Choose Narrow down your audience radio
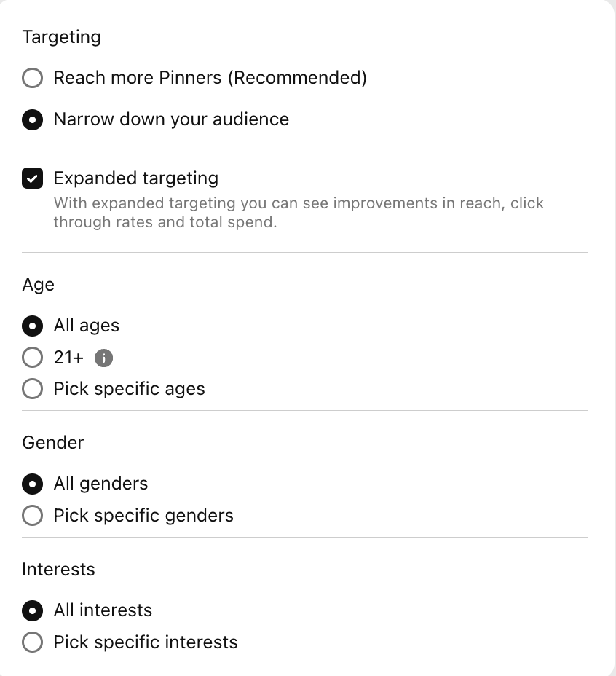Image resolution: width=616 pixels, height=676 pixels. pyautogui.click(x=32, y=119)
